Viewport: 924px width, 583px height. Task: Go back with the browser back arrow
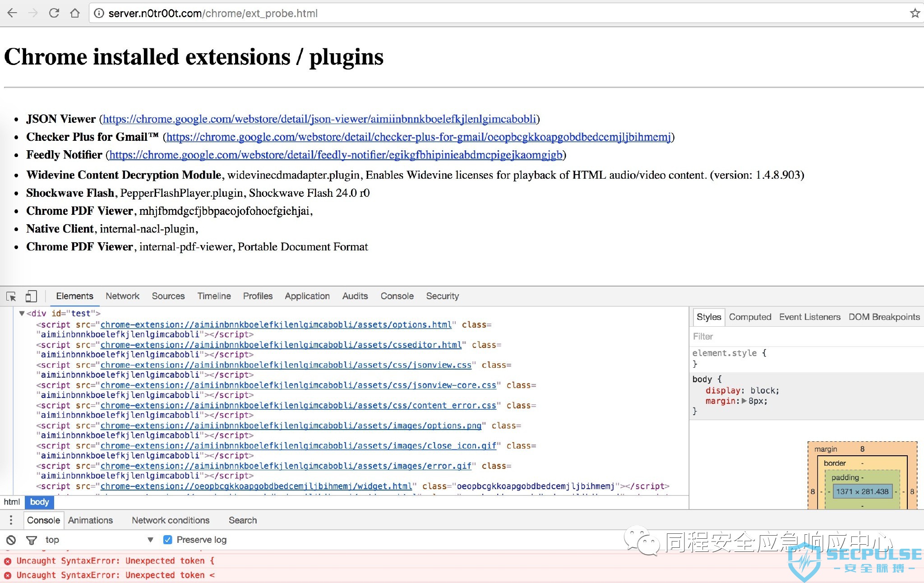pos(12,13)
